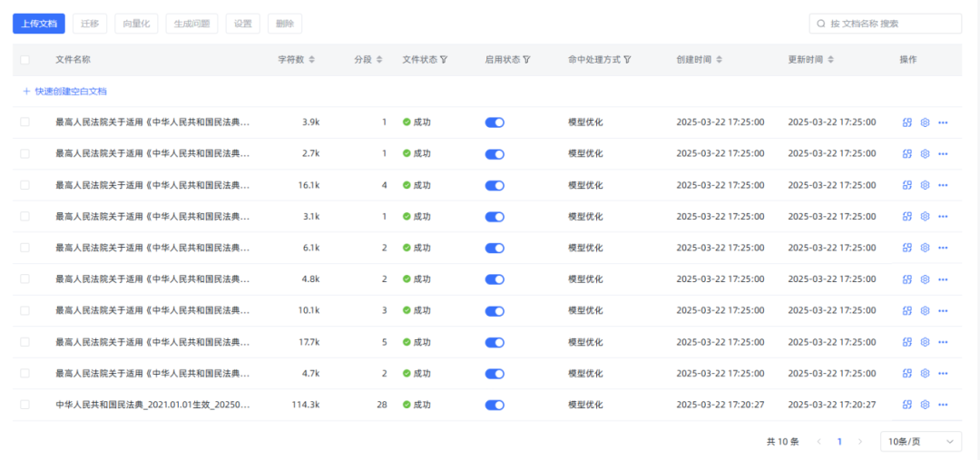The height and width of the screenshot is (460, 980).
Task: Open more options for the 4.8k row
Action: [x=943, y=279]
